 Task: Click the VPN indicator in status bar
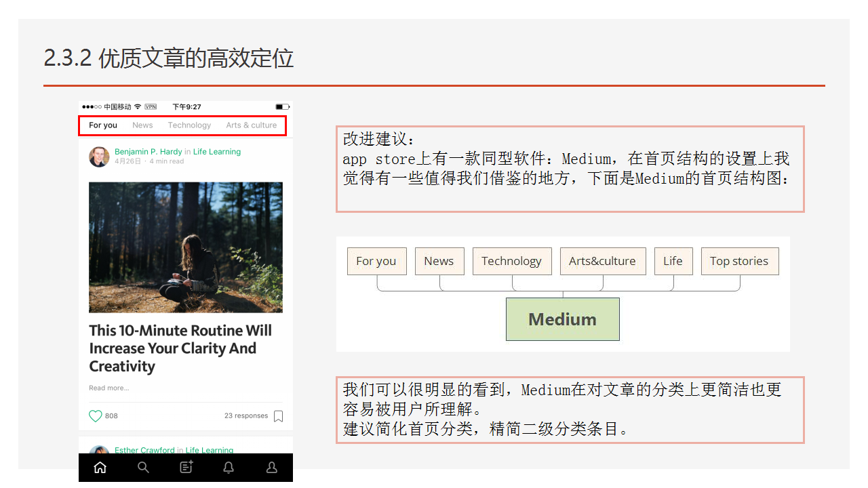151,107
